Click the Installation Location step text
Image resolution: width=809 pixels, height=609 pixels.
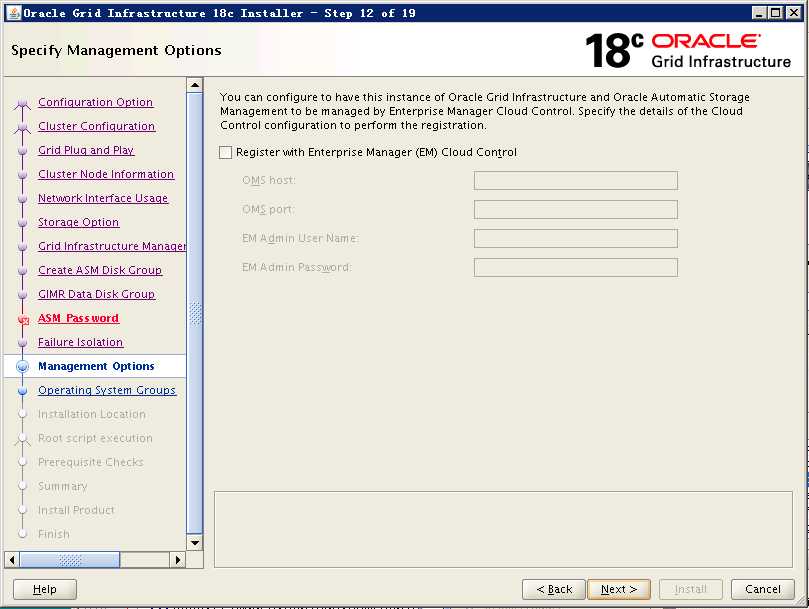92,414
